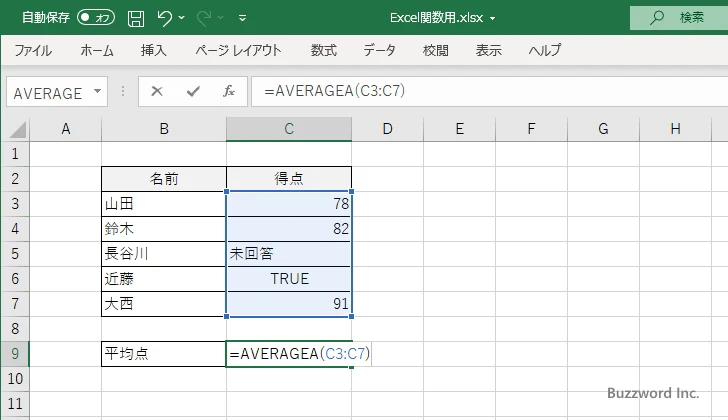
Task: Click the 平均点 label cell
Action: (x=164, y=354)
